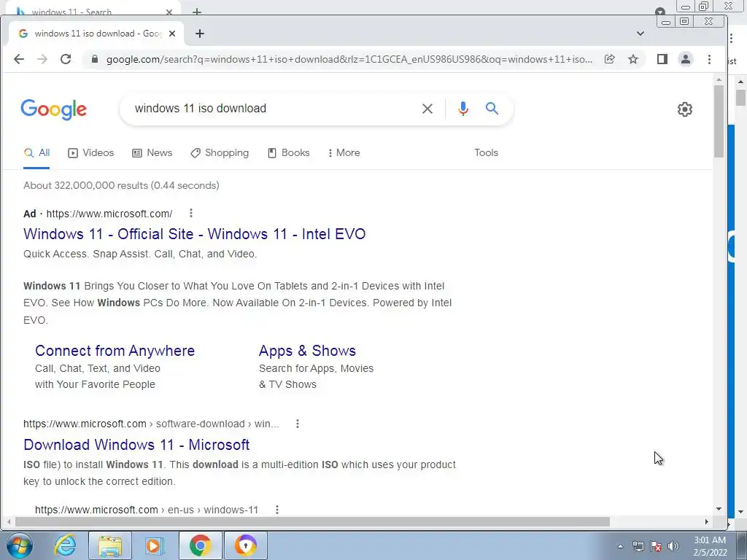Go to Google homepage logo
747x560 pixels.
pos(53,109)
